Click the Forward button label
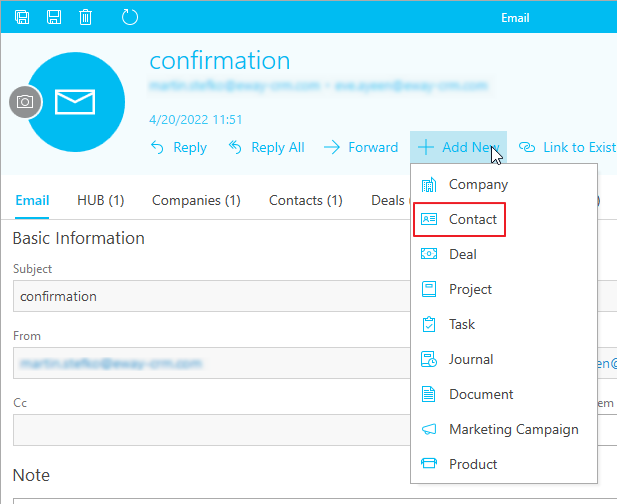 [373, 148]
